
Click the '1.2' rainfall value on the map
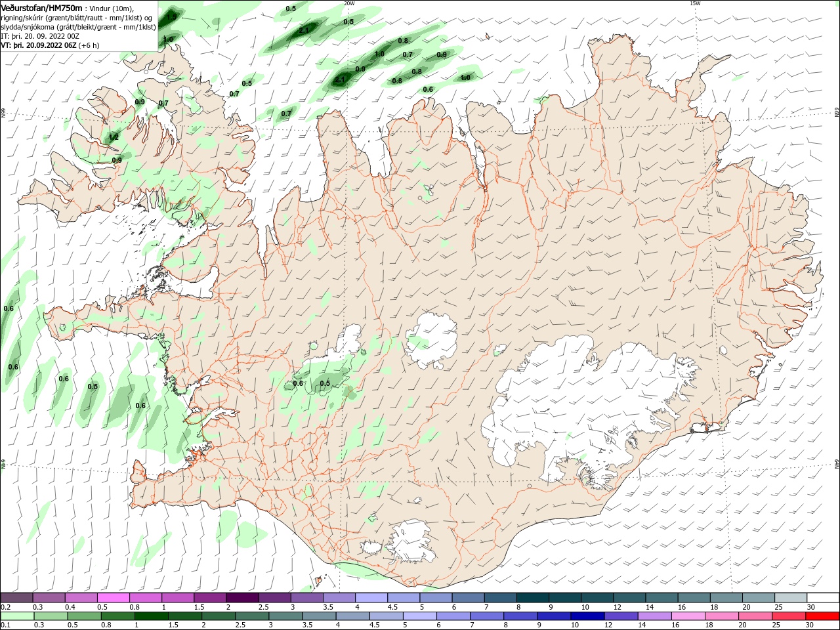(114, 137)
